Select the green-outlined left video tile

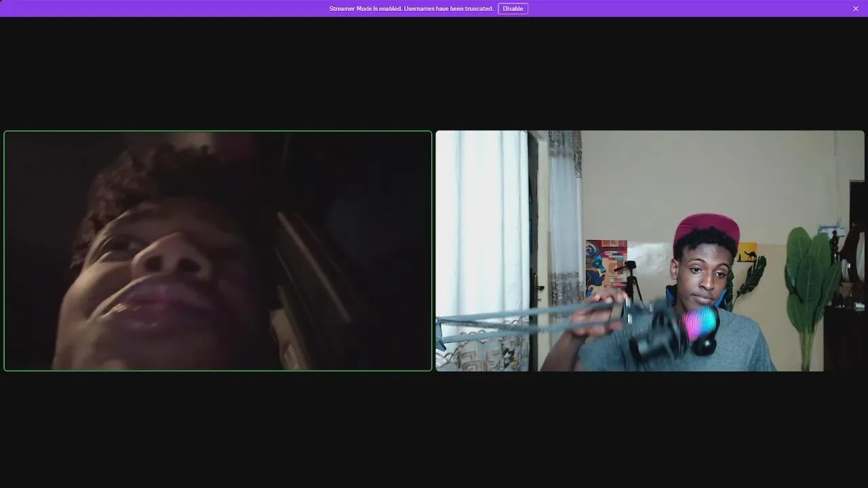(x=218, y=251)
